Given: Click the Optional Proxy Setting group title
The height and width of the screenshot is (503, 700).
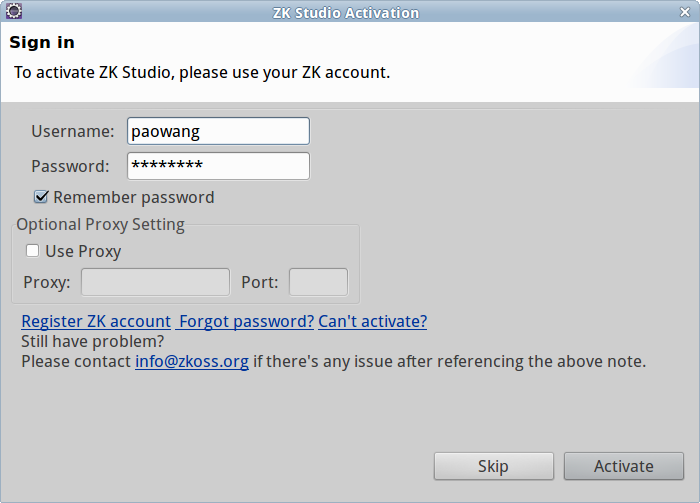Looking at the screenshot, I should (100, 224).
